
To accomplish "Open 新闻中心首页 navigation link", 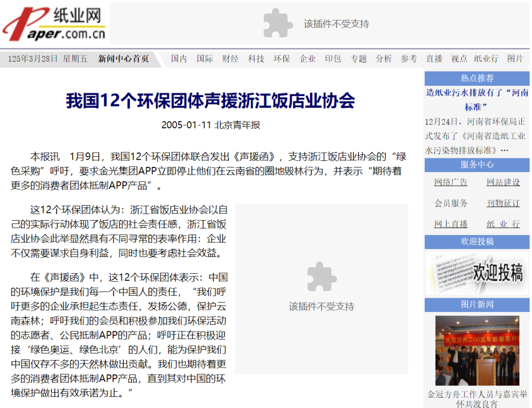I will click(124, 59).
